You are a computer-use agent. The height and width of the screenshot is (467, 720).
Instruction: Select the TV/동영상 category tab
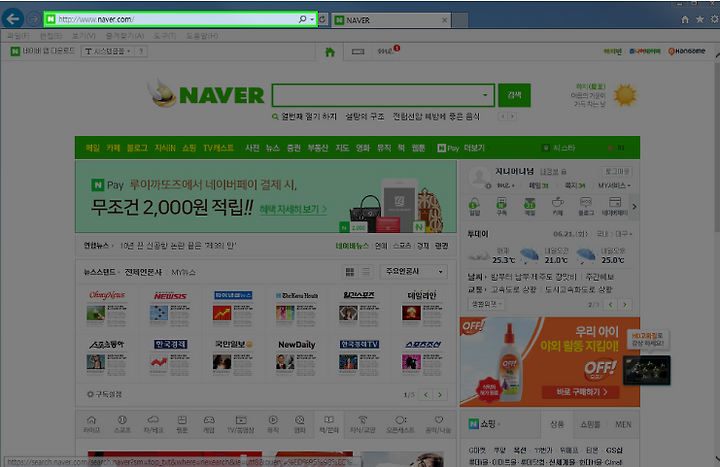tap(241, 424)
